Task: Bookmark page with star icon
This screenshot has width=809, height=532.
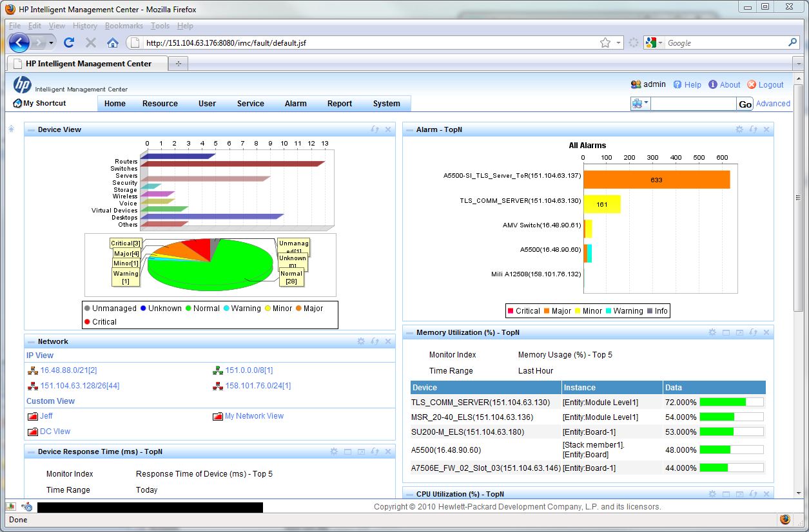Action: click(x=605, y=43)
